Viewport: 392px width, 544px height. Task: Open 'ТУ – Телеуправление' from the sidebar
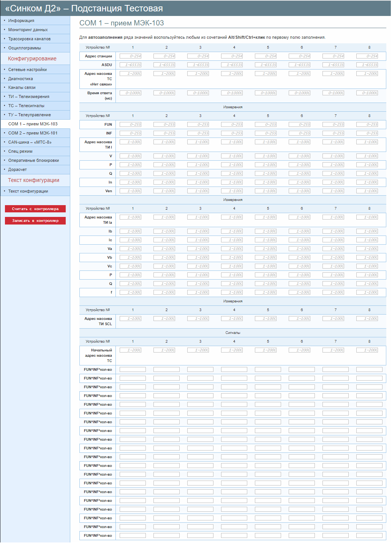point(30,115)
